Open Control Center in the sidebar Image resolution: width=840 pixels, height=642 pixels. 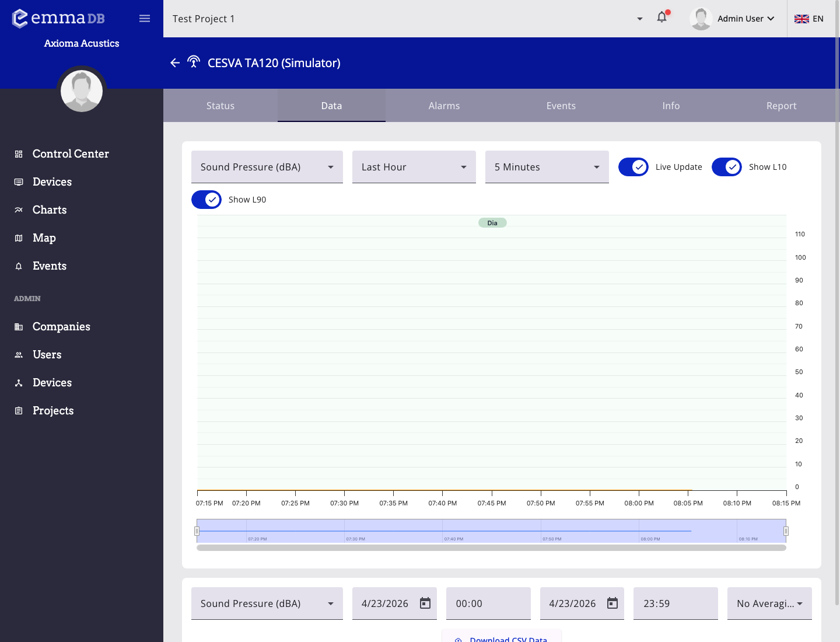pyautogui.click(x=71, y=154)
